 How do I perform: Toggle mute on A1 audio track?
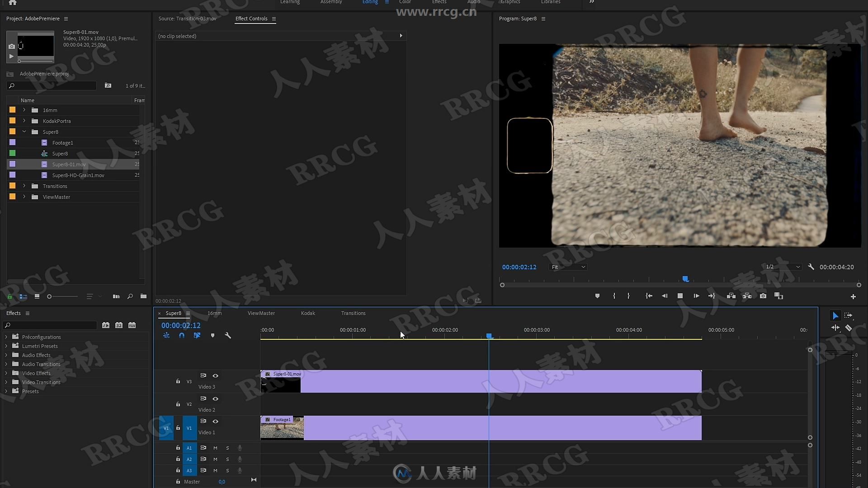click(x=215, y=447)
